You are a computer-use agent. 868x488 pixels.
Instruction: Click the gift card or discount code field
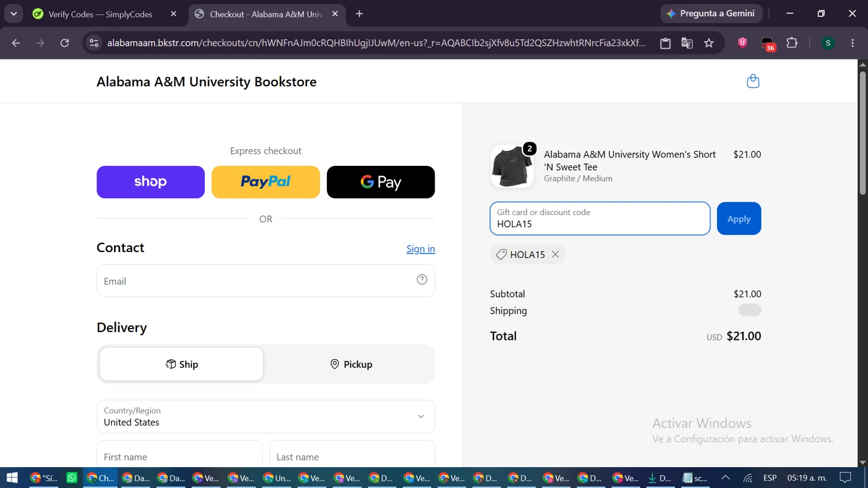click(x=600, y=219)
